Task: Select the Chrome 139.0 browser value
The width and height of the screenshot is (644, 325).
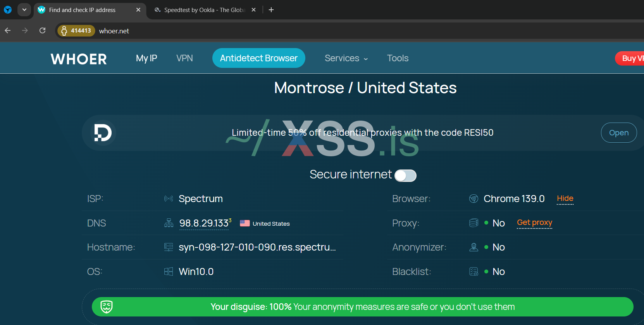Action: pos(514,199)
